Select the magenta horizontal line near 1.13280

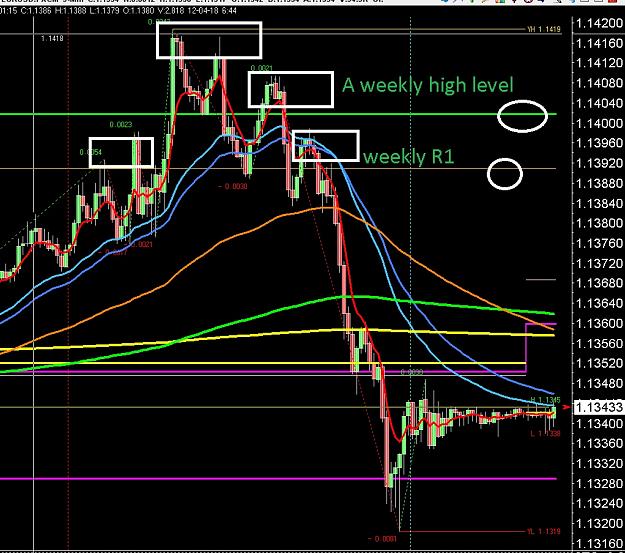click(278, 478)
